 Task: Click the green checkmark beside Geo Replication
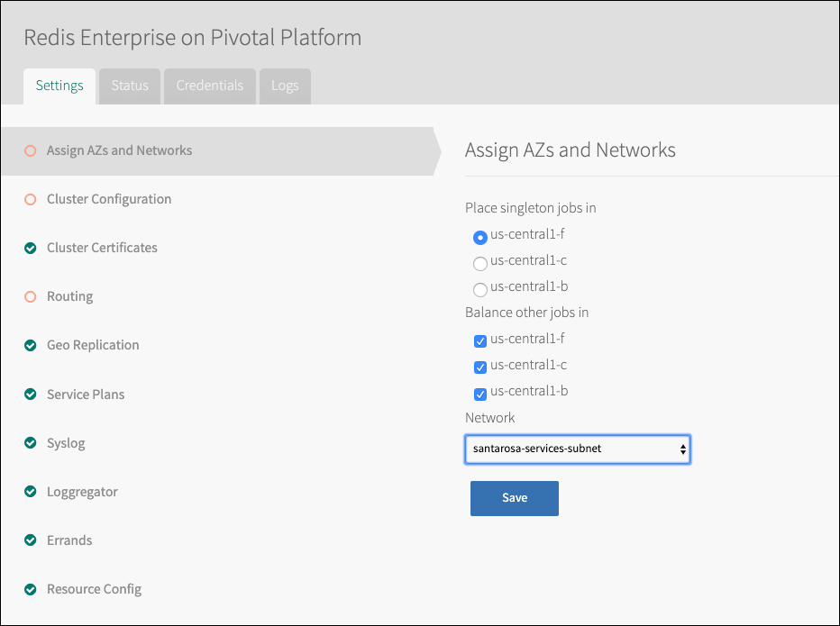pyautogui.click(x=31, y=345)
